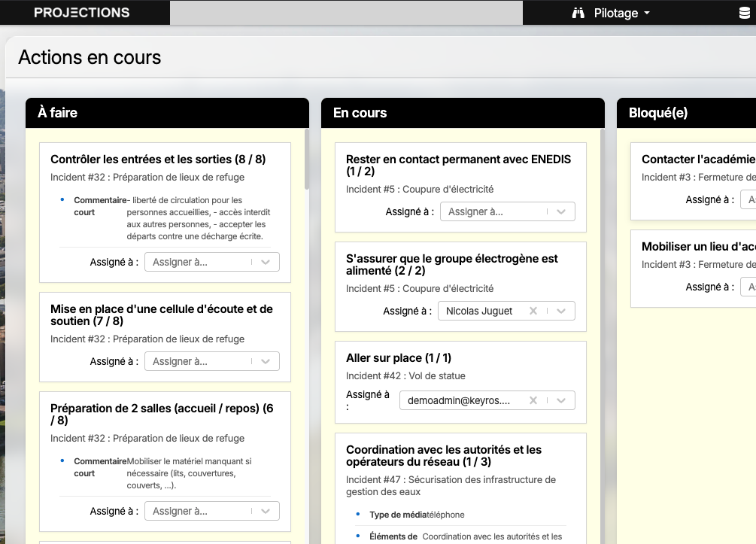
Task: Expand assignee list for Rester en contact ENEDIS
Action: [x=561, y=211]
